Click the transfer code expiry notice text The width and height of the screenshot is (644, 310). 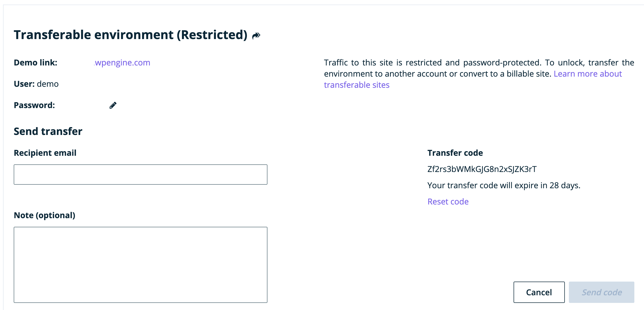coord(504,185)
